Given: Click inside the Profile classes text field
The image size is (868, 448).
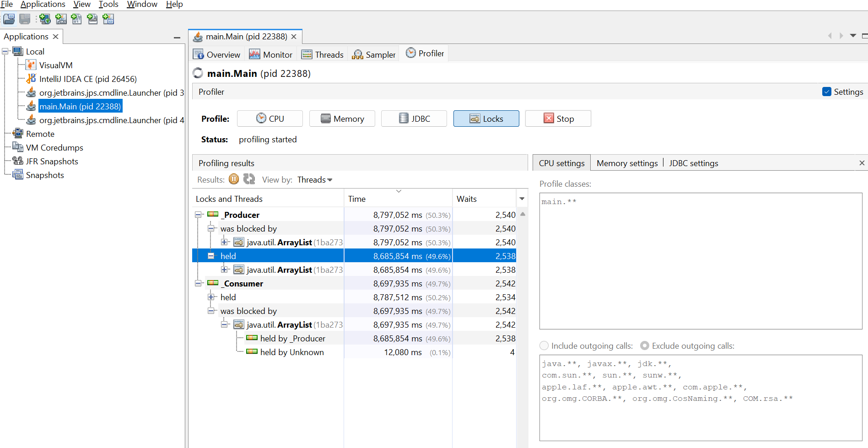Looking at the screenshot, I should point(700,261).
